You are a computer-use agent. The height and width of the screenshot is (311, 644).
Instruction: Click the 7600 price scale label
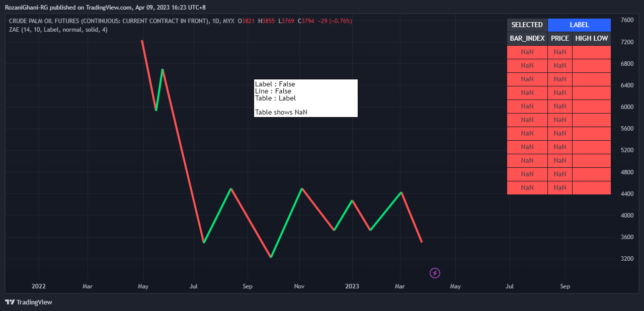click(627, 21)
